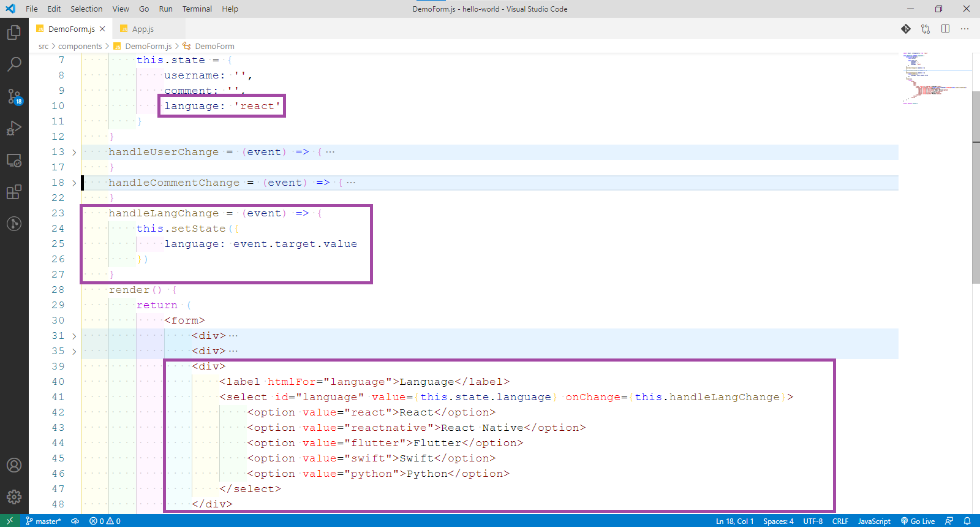Click 'event.target.value' on line 25
The width and height of the screenshot is (980, 527).
click(x=295, y=244)
